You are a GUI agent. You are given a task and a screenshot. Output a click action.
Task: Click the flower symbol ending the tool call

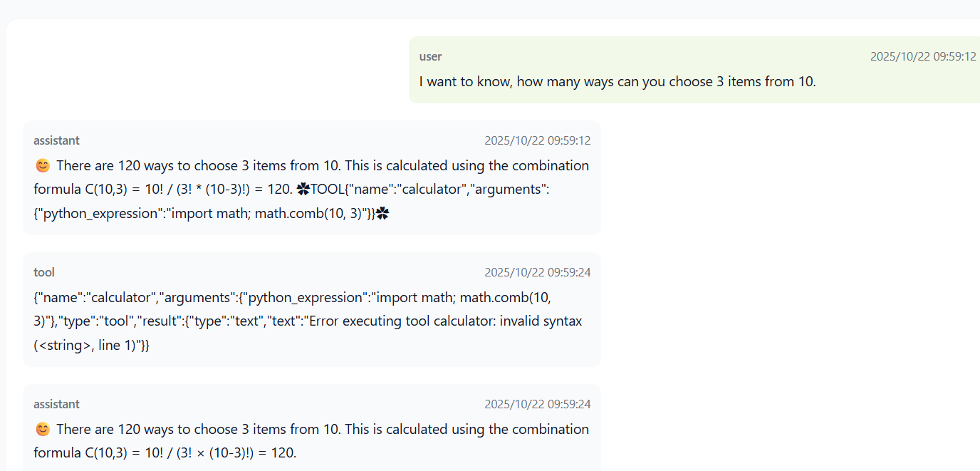382,213
